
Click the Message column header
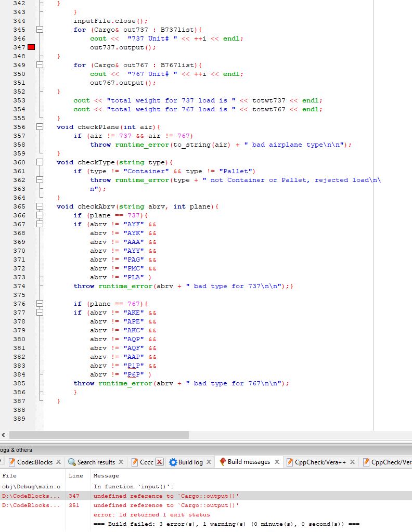click(106, 476)
